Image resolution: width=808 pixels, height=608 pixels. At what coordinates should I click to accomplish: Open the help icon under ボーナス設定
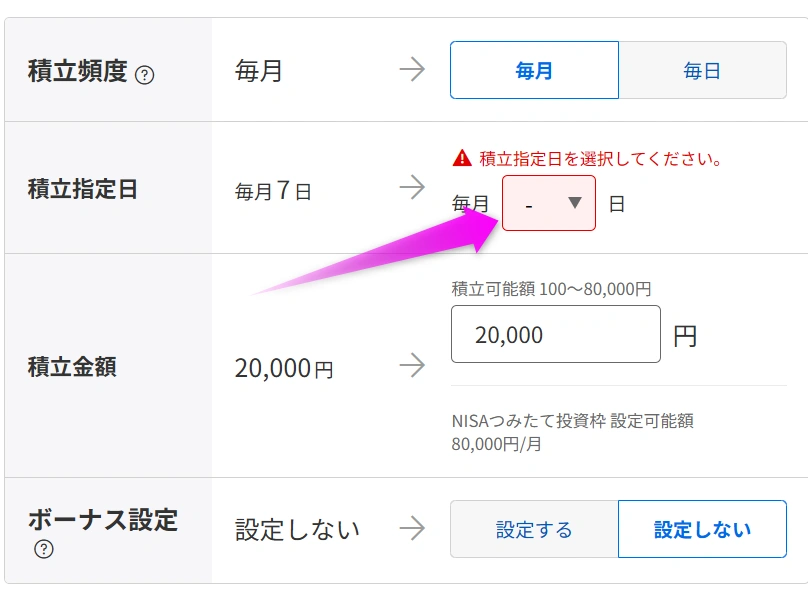coord(43,549)
